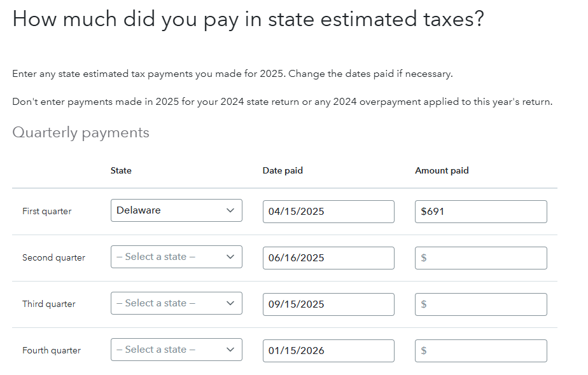Viewport: 588px width, 375px height.
Task: Click the "First quarter" row label
Action: coord(47,212)
